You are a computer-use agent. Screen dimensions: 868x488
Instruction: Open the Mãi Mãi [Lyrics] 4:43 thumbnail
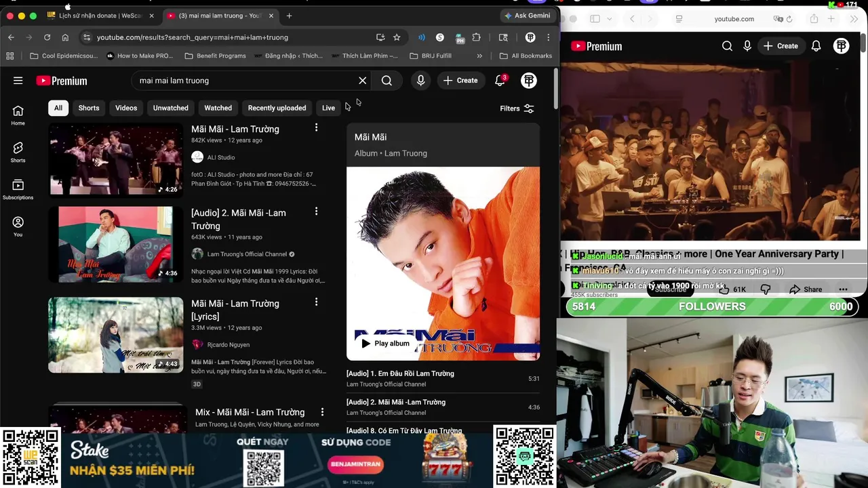115,335
